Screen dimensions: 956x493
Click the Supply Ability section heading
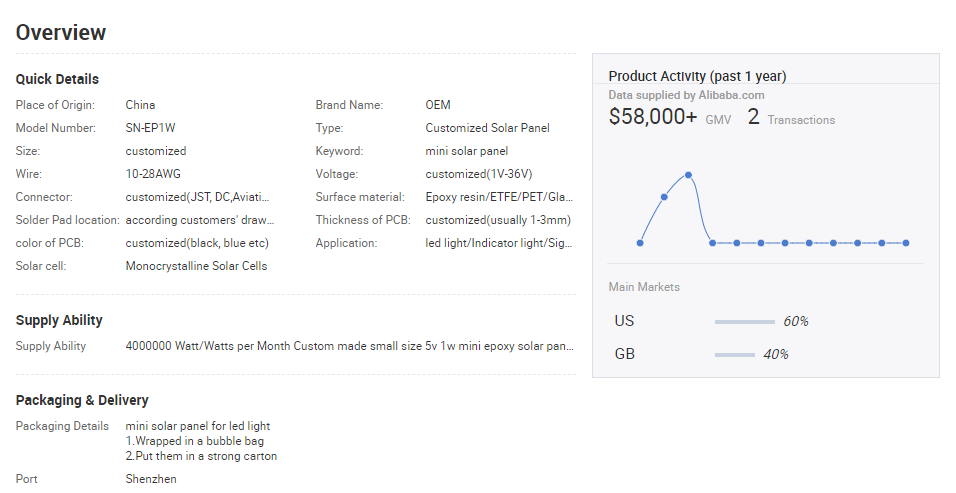point(59,320)
